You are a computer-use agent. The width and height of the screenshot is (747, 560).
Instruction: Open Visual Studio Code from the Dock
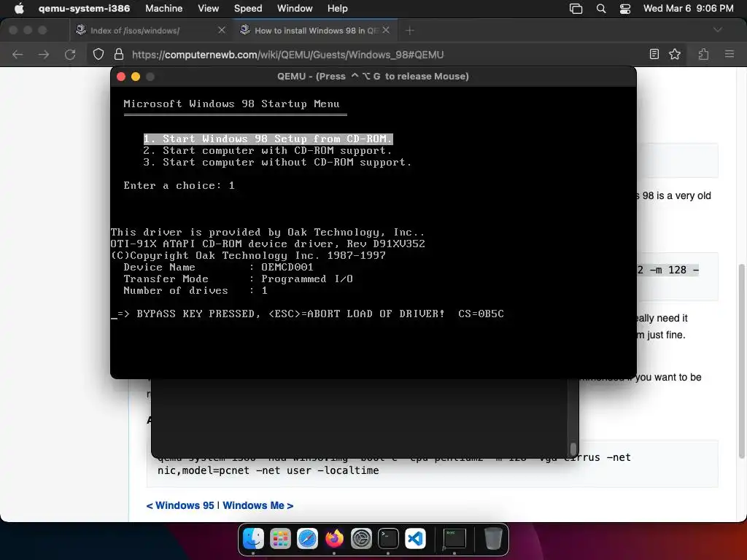point(415,539)
